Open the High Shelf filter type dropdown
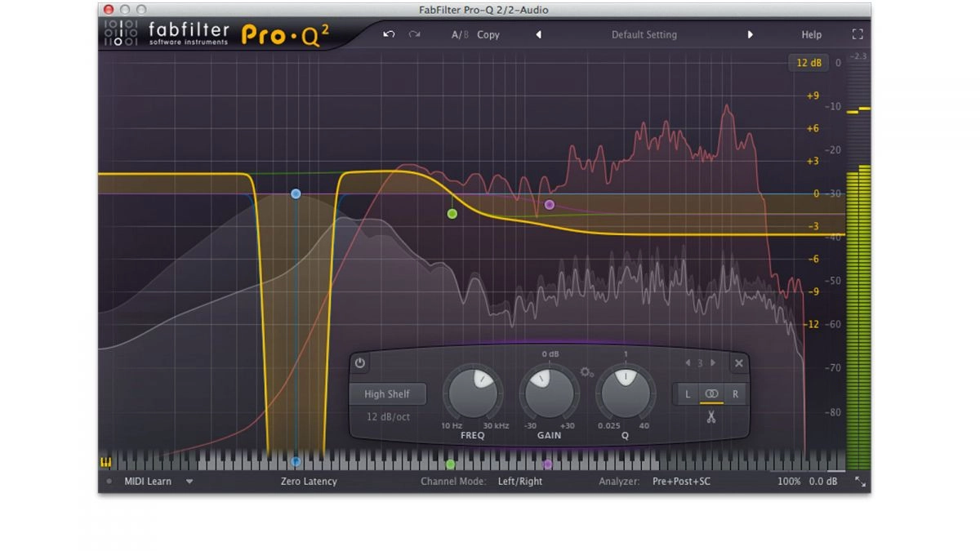The width and height of the screenshot is (980, 551). point(387,394)
